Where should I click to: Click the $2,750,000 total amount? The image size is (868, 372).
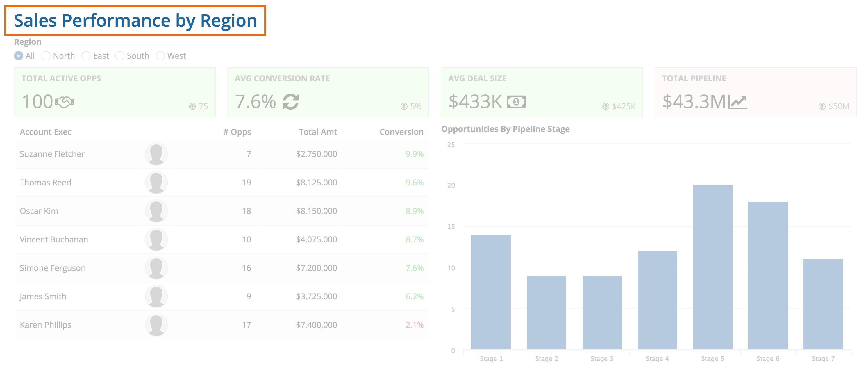coord(316,154)
